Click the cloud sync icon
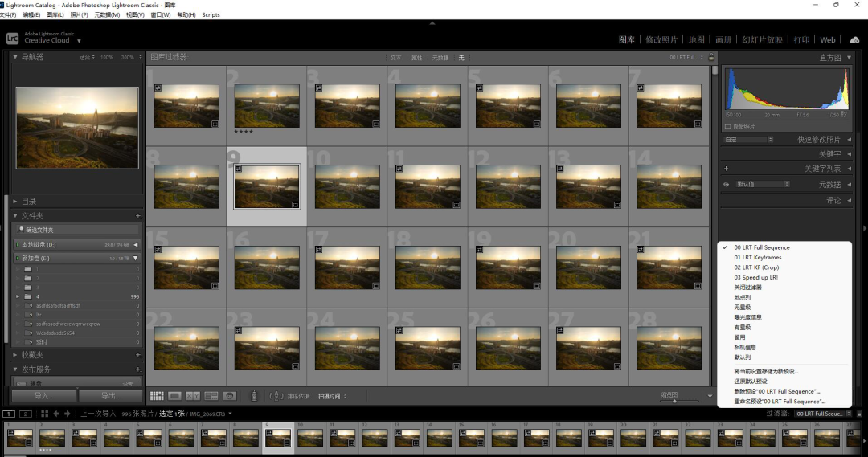This screenshot has height=457, width=868. tap(854, 40)
